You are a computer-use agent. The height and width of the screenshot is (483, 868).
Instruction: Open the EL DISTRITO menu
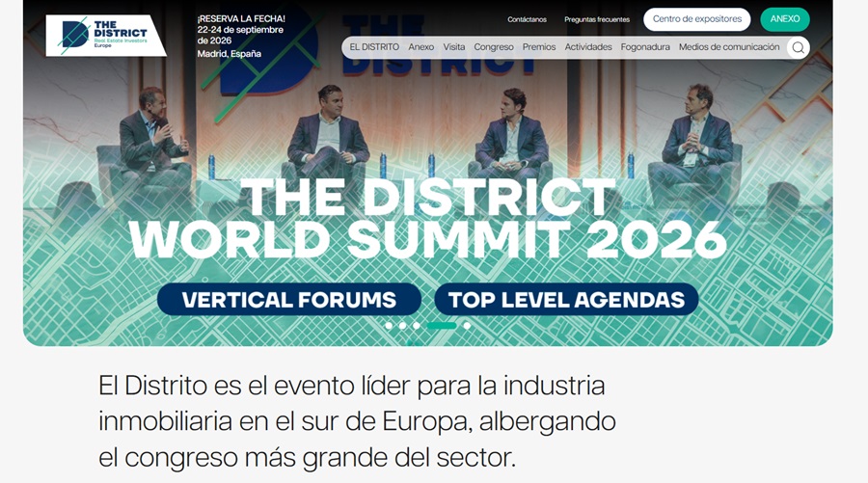pyautogui.click(x=373, y=47)
